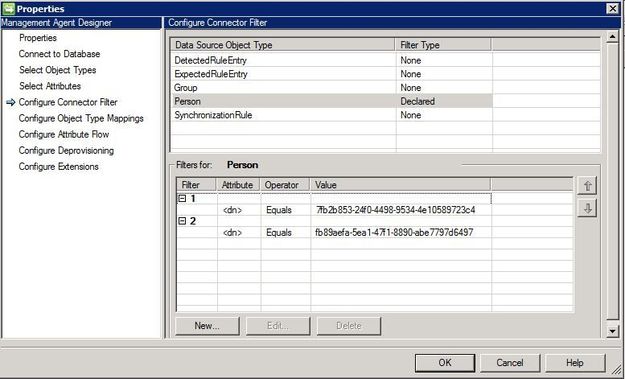This screenshot has width=625, height=379.
Task: Open Select Attributes page
Action: coord(50,86)
